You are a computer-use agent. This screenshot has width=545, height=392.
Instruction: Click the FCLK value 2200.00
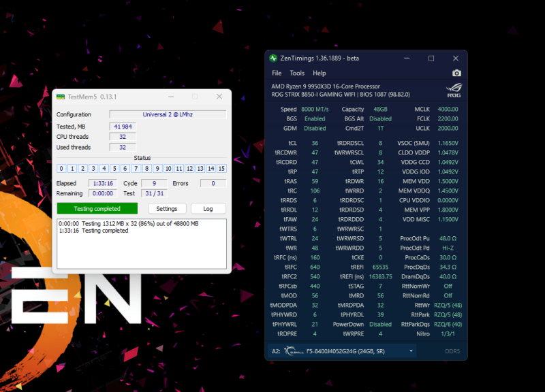click(x=448, y=118)
